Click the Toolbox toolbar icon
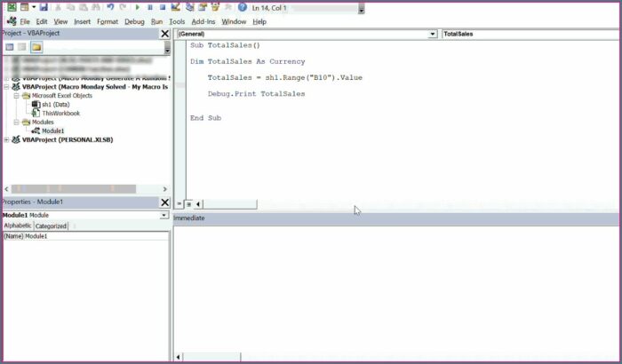622x364 pixels. pos(228,7)
